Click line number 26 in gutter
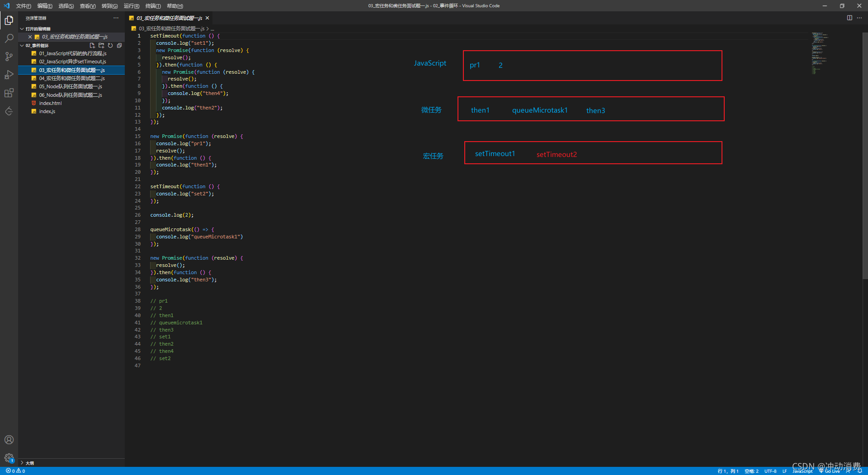 pos(137,215)
